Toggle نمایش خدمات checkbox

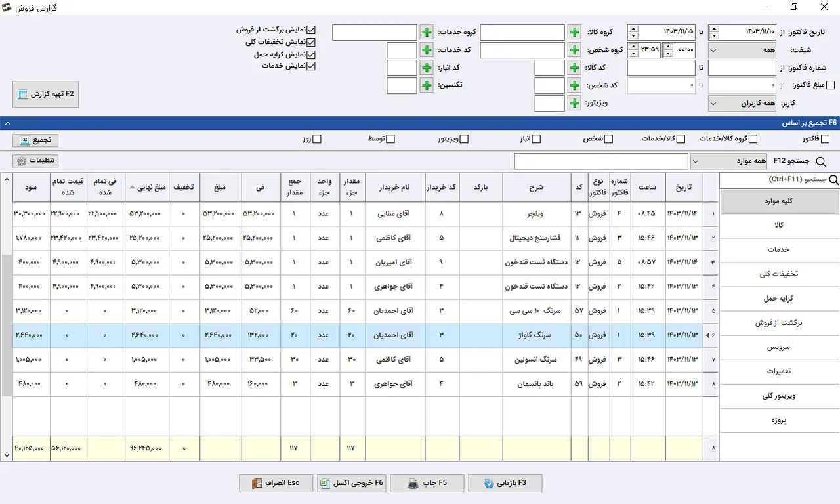(311, 66)
